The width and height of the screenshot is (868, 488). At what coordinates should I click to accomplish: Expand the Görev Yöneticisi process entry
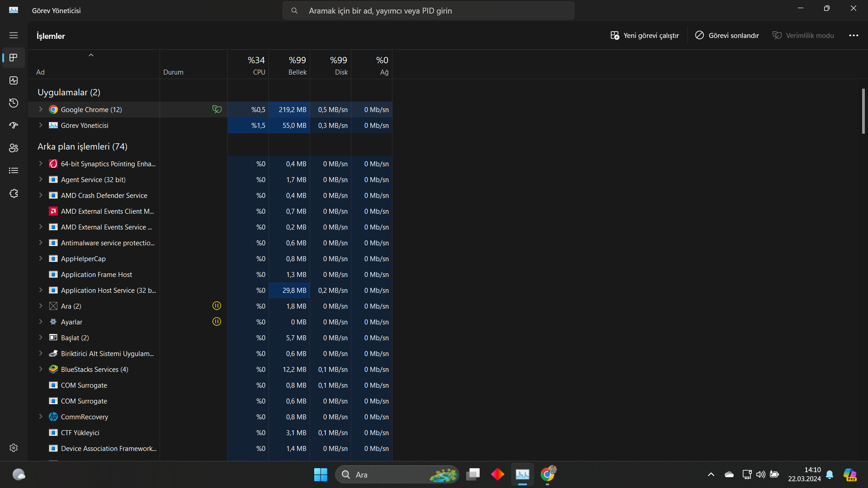[41, 125]
